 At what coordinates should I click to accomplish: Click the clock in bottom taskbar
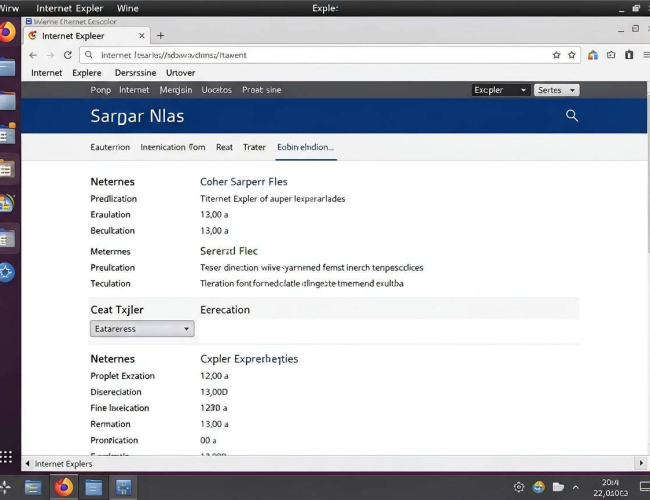coord(610,488)
